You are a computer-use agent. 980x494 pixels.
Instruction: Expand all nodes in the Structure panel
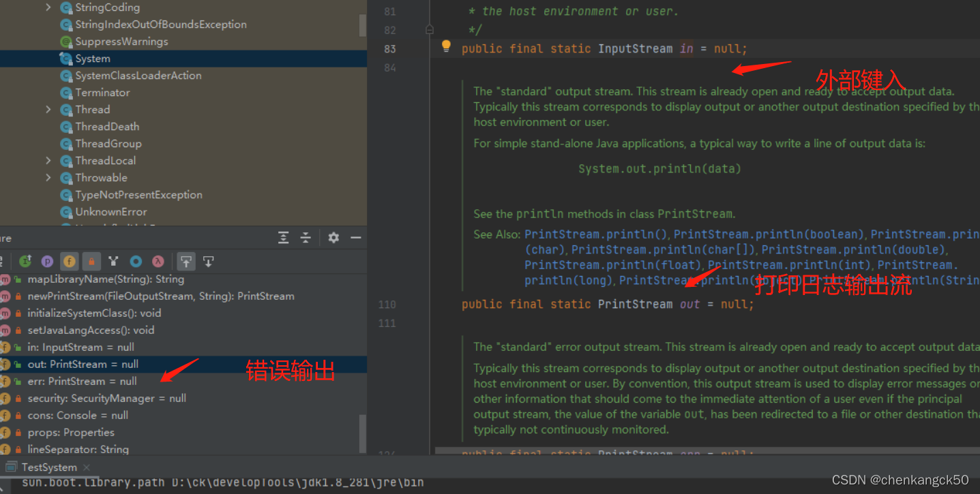(284, 238)
